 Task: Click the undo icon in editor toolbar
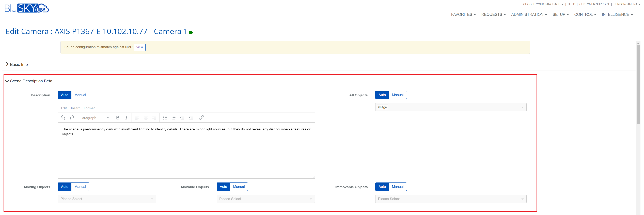[63, 117]
